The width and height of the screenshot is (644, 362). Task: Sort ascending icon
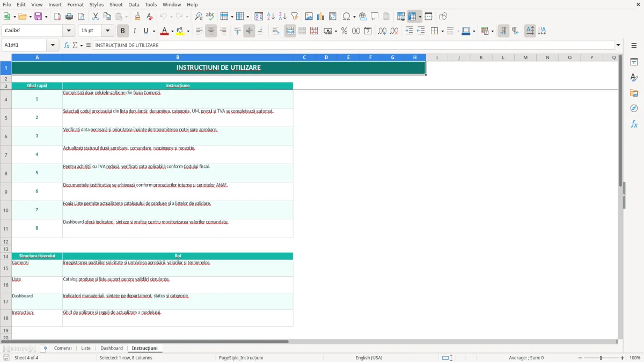[270, 16]
